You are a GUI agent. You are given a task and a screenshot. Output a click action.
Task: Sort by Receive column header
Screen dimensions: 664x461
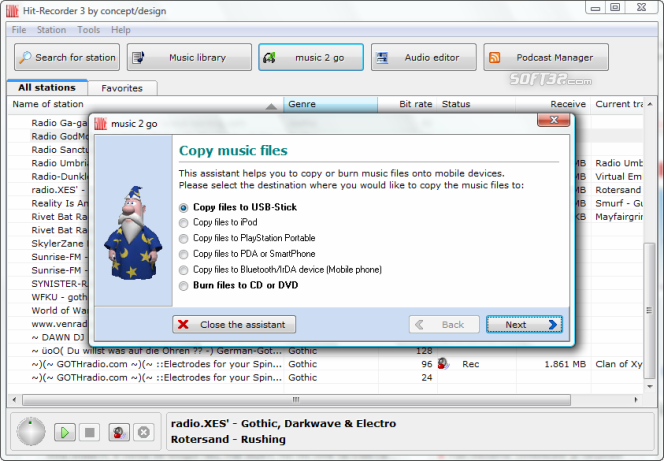(553, 104)
